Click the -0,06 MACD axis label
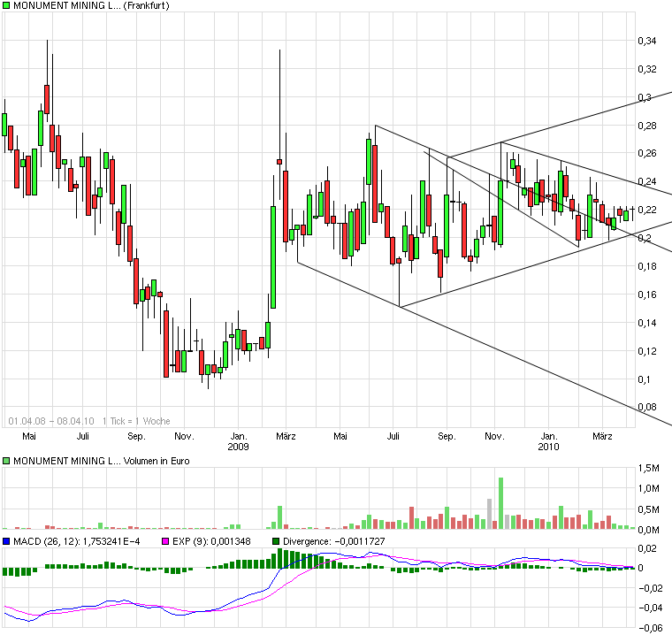 651,629
